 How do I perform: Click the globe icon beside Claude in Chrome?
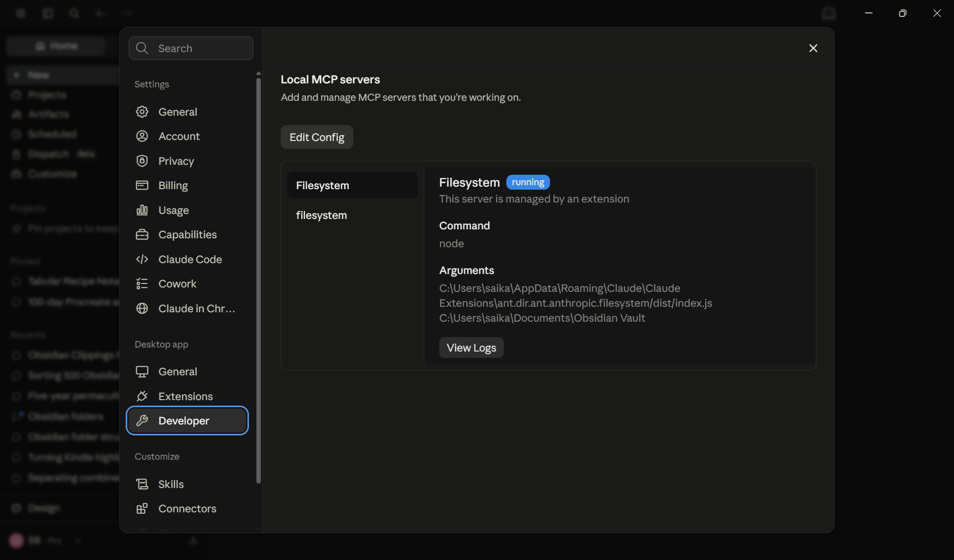click(142, 308)
